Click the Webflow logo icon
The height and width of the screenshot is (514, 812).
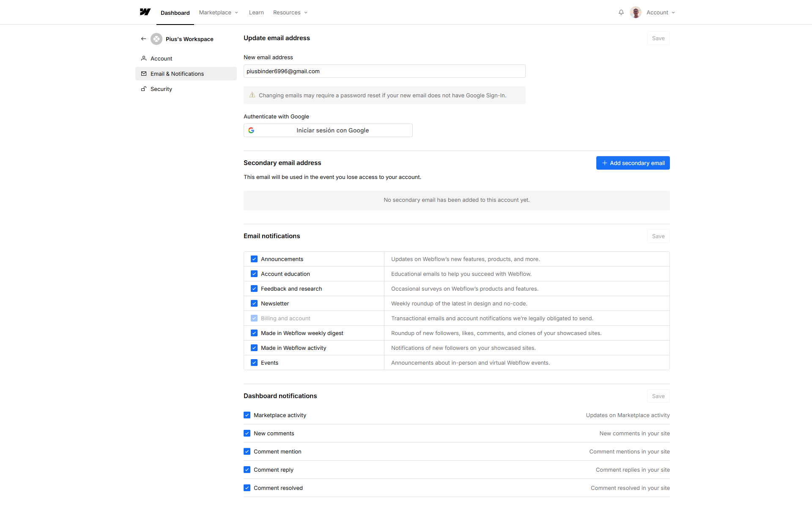[145, 12]
